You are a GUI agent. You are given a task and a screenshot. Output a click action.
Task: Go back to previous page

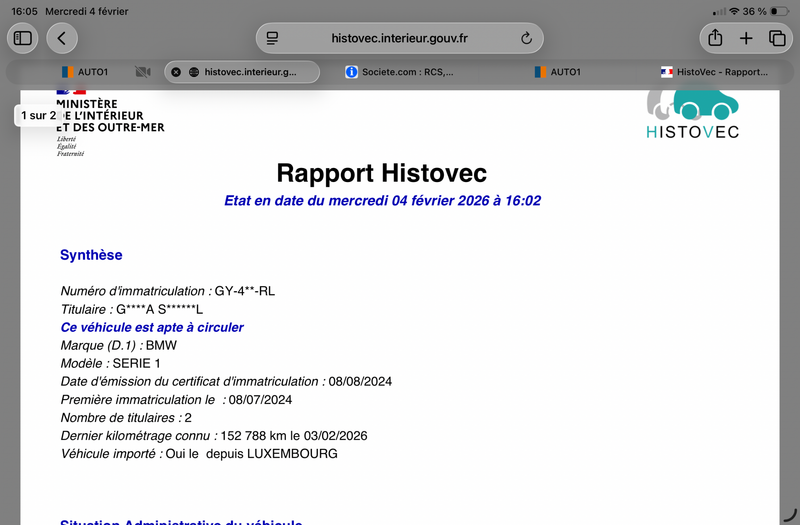coord(62,38)
